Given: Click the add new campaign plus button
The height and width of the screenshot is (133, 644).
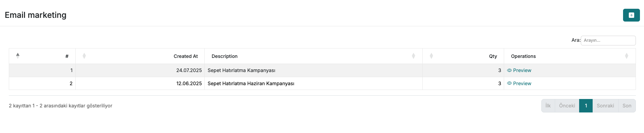Looking at the screenshot, I should (x=631, y=15).
